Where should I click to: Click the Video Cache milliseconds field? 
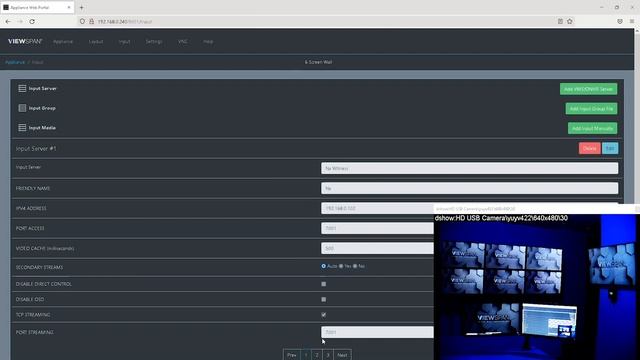[x=377, y=248]
